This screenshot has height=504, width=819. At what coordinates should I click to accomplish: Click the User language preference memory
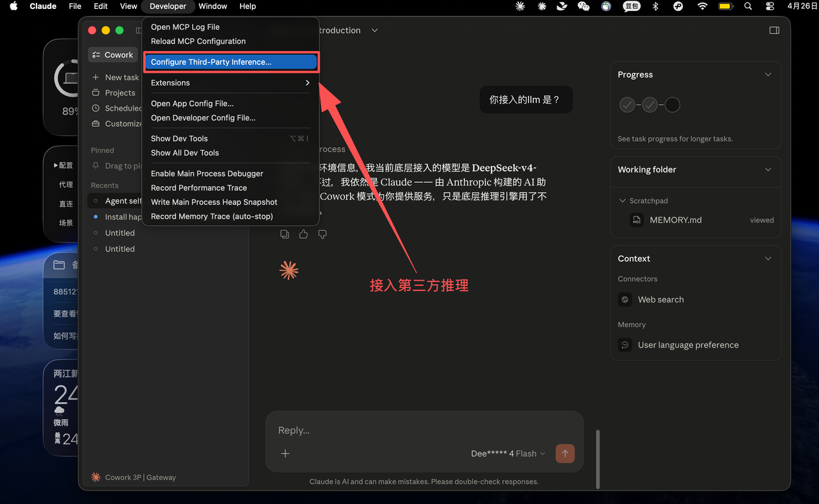click(688, 345)
